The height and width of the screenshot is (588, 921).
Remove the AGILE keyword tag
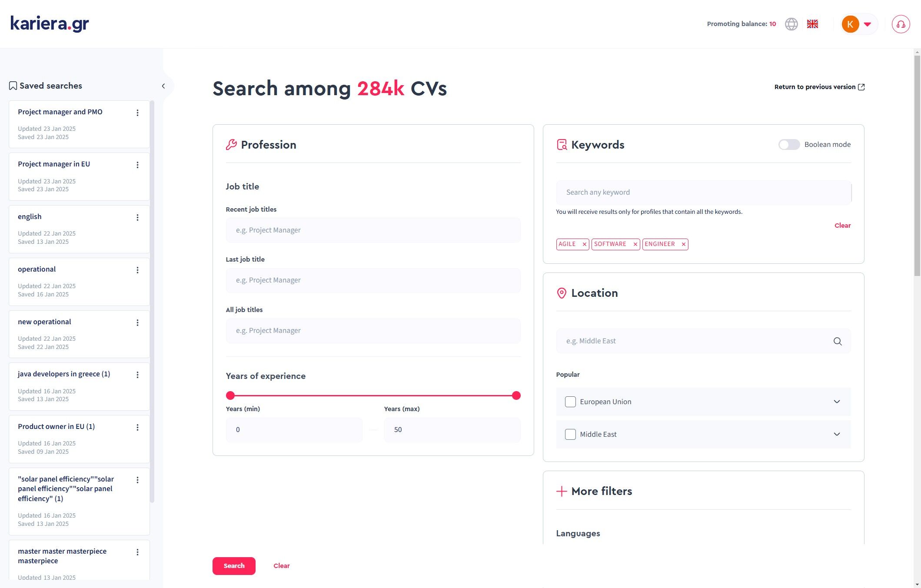tap(584, 244)
